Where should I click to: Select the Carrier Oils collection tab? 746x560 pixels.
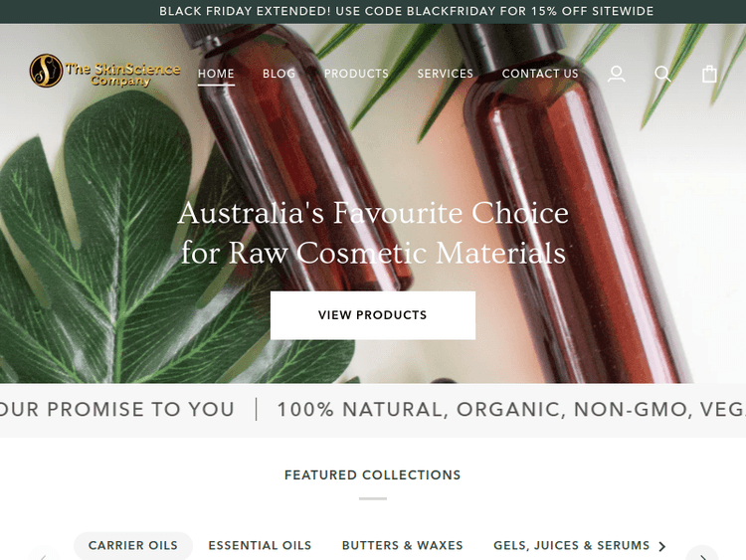coord(132,545)
